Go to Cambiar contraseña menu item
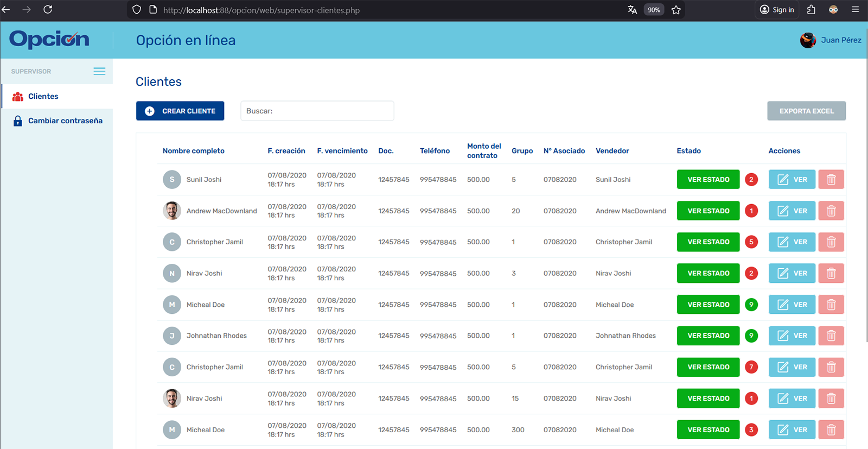This screenshot has width=868, height=449. tap(65, 121)
